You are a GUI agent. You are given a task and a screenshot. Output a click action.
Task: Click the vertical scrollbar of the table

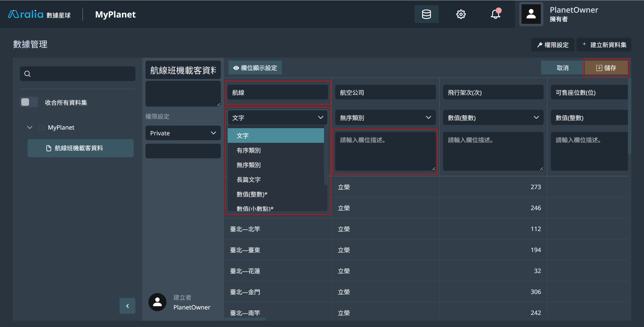[x=630, y=116]
